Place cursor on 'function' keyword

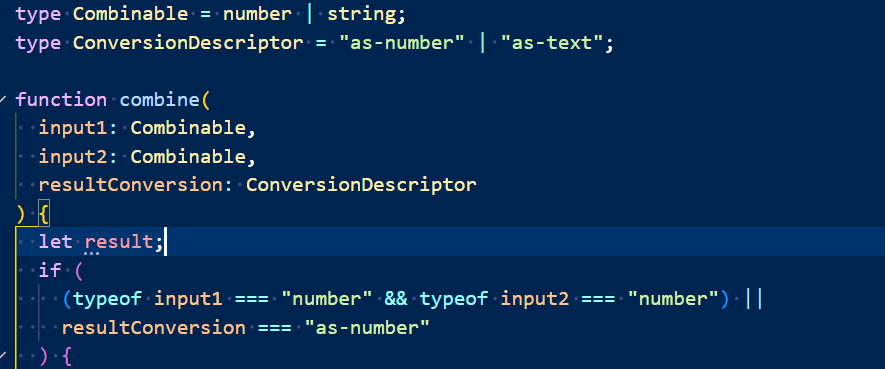tap(61, 100)
